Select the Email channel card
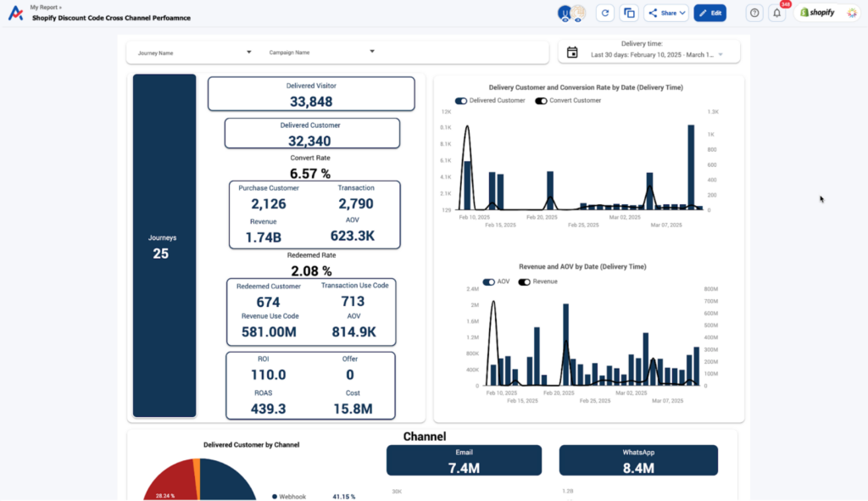Image resolution: width=868 pixels, height=501 pixels. coord(464,460)
